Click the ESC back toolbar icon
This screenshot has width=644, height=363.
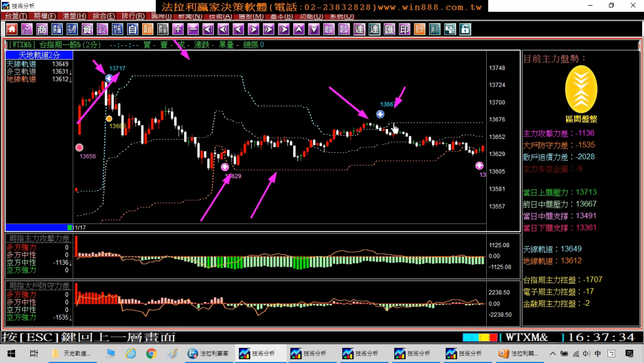tap(26, 29)
